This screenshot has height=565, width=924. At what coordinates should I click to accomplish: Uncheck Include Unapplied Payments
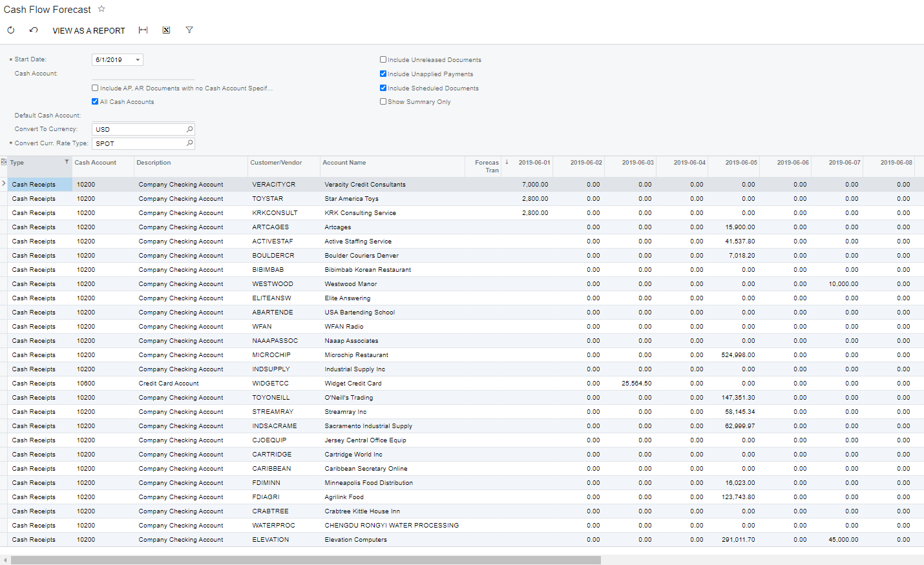(x=383, y=74)
